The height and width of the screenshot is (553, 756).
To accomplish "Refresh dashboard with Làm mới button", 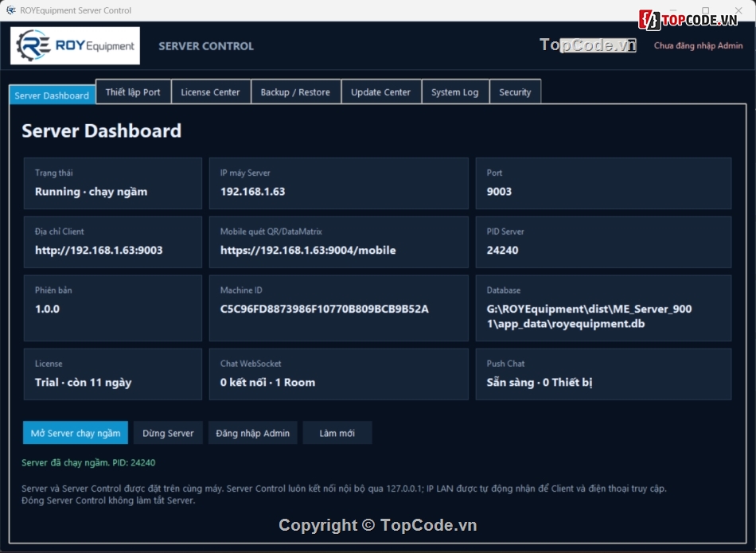I will point(337,433).
